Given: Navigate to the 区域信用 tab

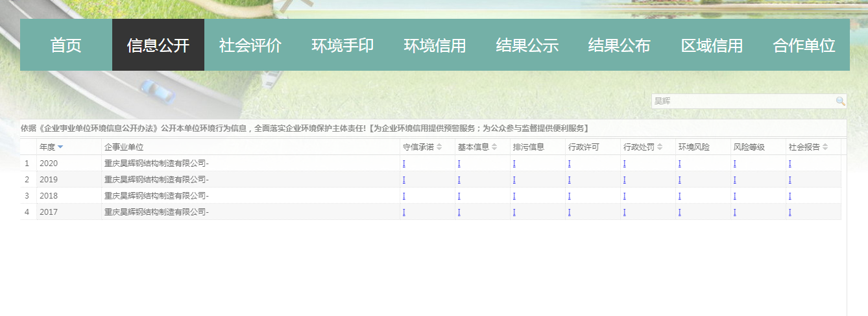Looking at the screenshot, I should pos(712,45).
